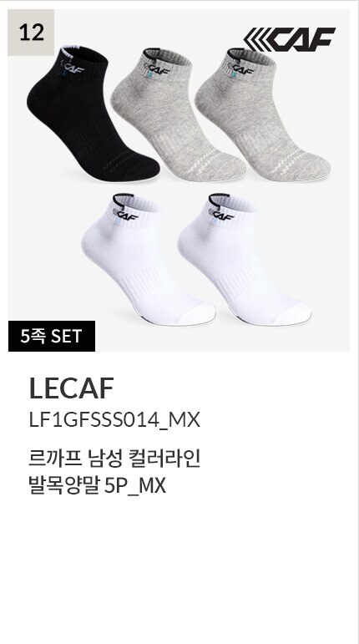Click the middle gray sock image
The image size is (359, 644).
click(177, 115)
